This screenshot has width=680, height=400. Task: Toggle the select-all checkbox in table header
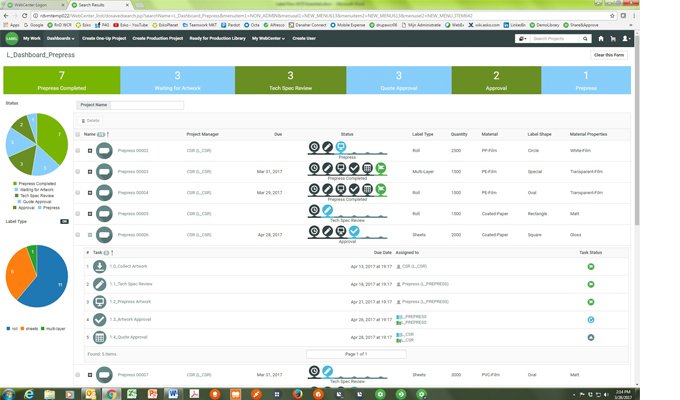point(78,134)
